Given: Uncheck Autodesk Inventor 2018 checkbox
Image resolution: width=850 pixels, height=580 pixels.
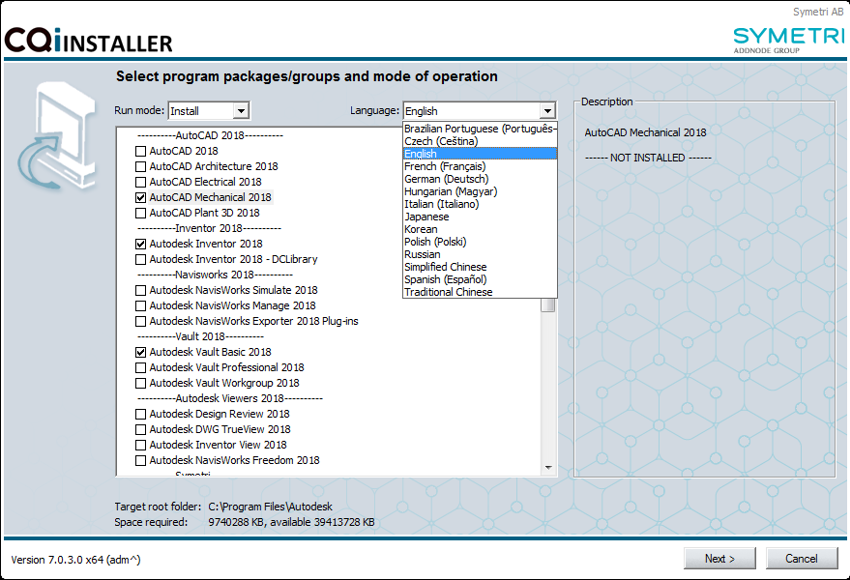Looking at the screenshot, I should pyautogui.click(x=140, y=244).
